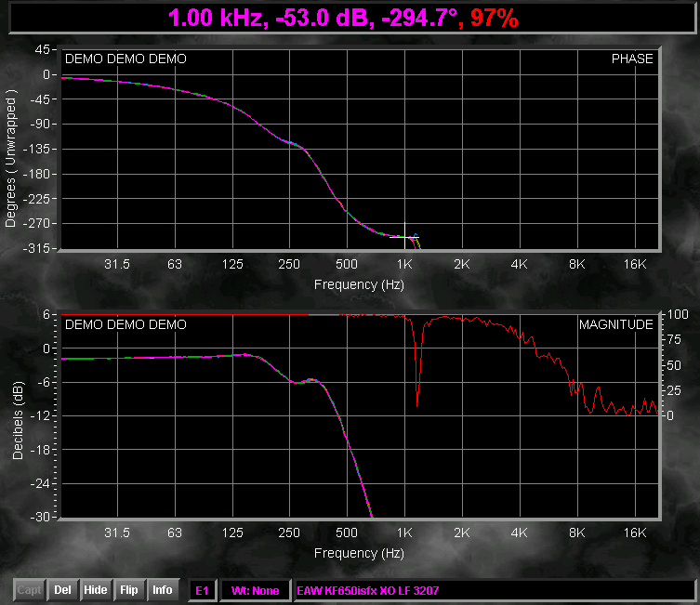
Task: Click the 250 tick under the magnitude graph
Action: click(x=289, y=533)
